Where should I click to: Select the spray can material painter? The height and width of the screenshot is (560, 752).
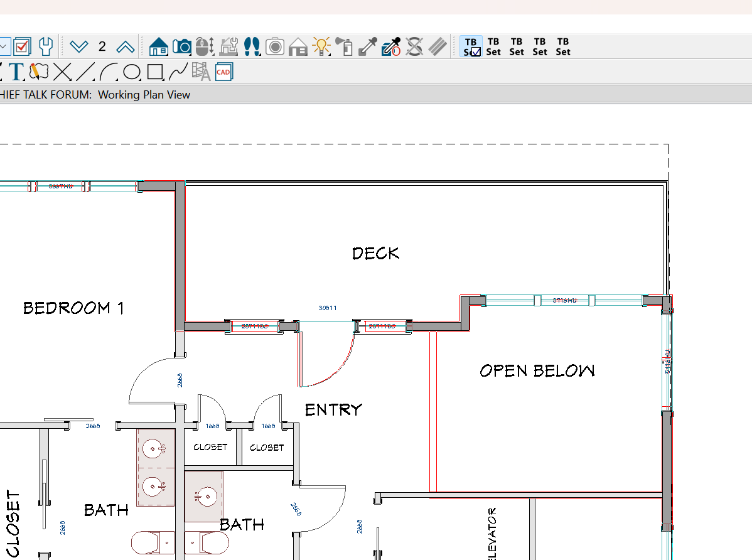coord(344,46)
